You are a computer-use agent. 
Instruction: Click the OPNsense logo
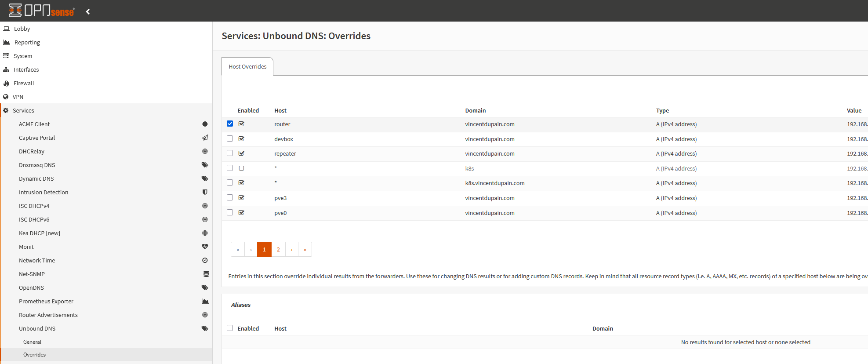(42, 11)
